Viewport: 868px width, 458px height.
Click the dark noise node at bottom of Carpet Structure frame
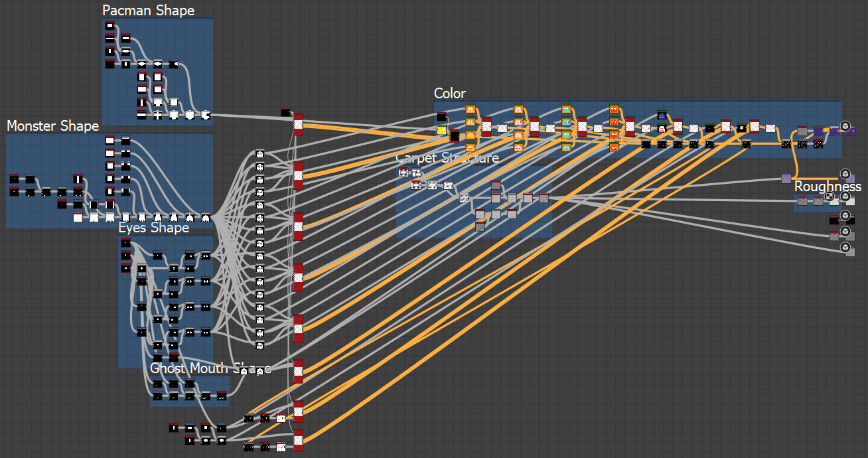[x=480, y=227]
